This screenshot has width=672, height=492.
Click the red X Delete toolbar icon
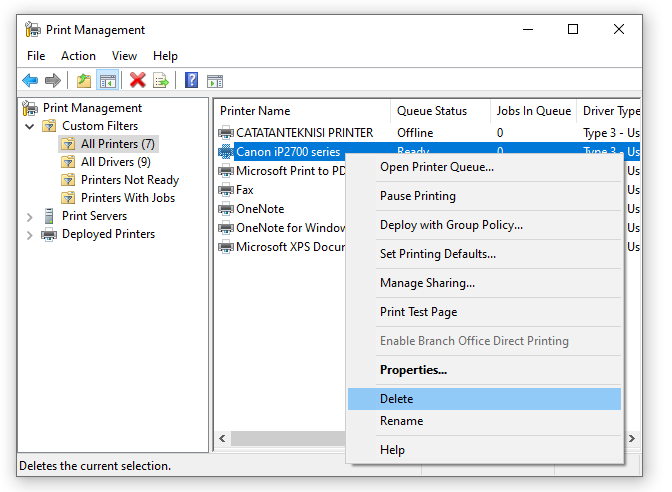[138, 81]
